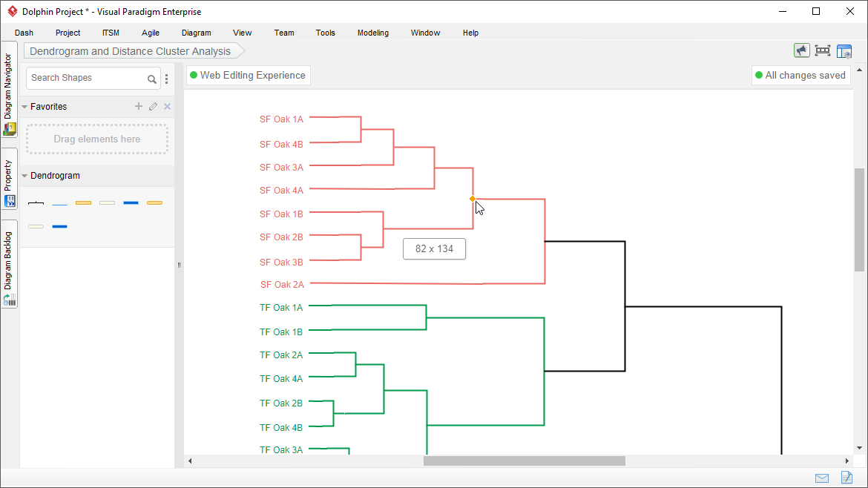Click the Web Editing Experience button
The image size is (868, 488).
tap(248, 75)
